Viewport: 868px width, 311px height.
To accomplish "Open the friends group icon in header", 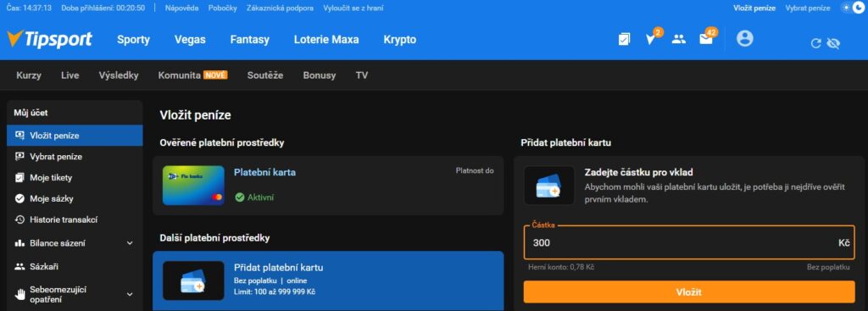I will click(679, 39).
